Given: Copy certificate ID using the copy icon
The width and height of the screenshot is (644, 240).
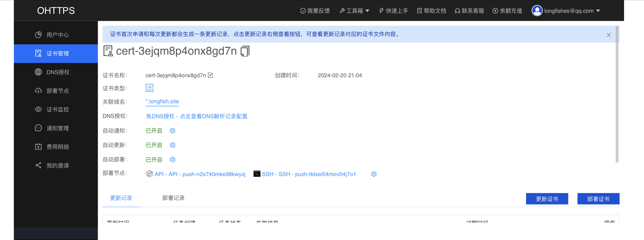Looking at the screenshot, I should 245,51.
